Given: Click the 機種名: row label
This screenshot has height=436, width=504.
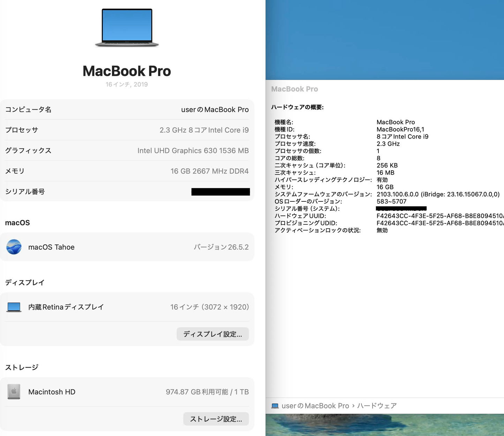Looking at the screenshot, I should (x=284, y=122).
